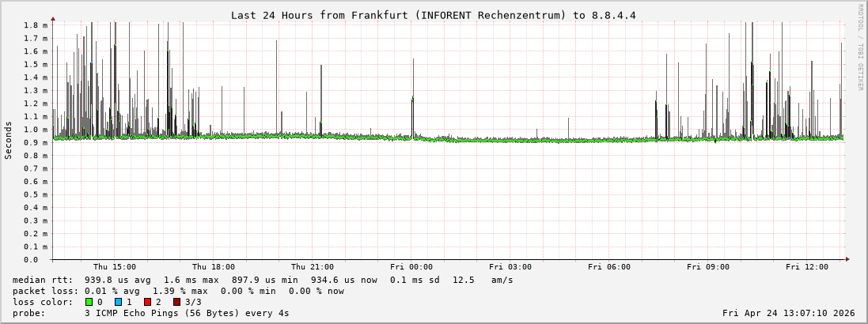Click the dark red 3/3 loss swatch
The image size is (868, 324).
coord(176,302)
